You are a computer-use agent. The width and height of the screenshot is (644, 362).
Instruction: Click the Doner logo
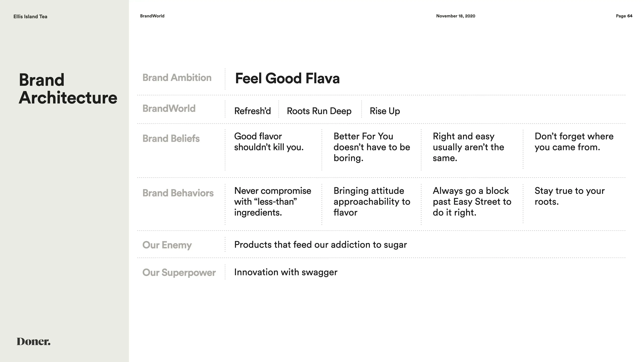[33, 342]
